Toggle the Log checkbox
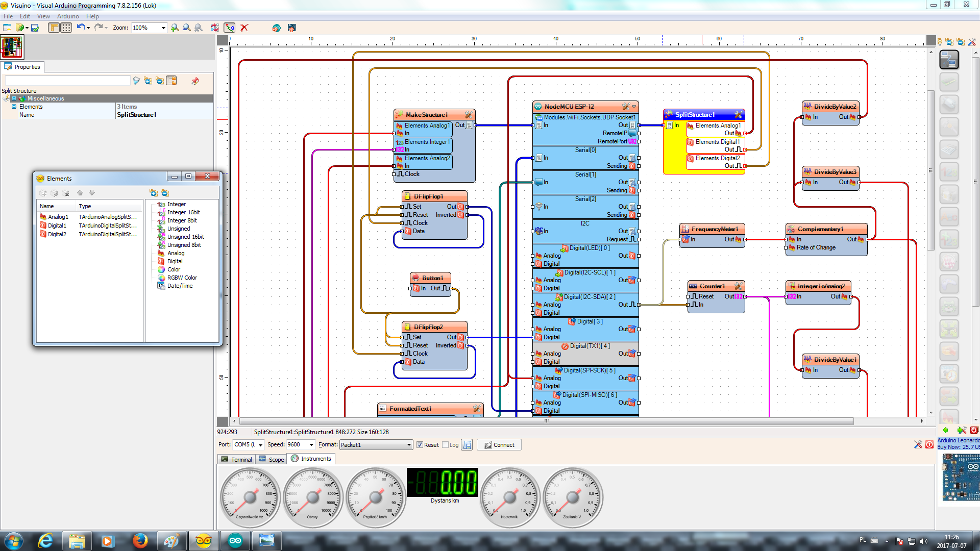 445,445
